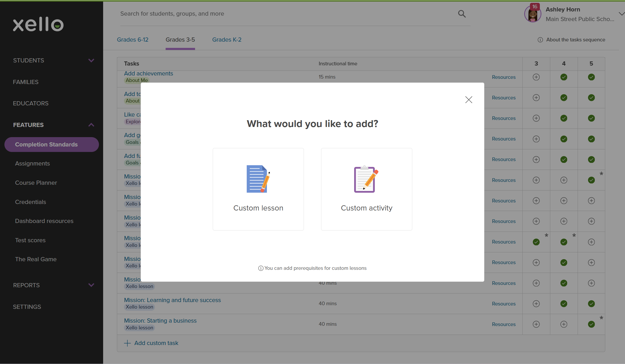Open Resources for Mission: Starting a business
Image resolution: width=625 pixels, height=364 pixels.
point(503,324)
